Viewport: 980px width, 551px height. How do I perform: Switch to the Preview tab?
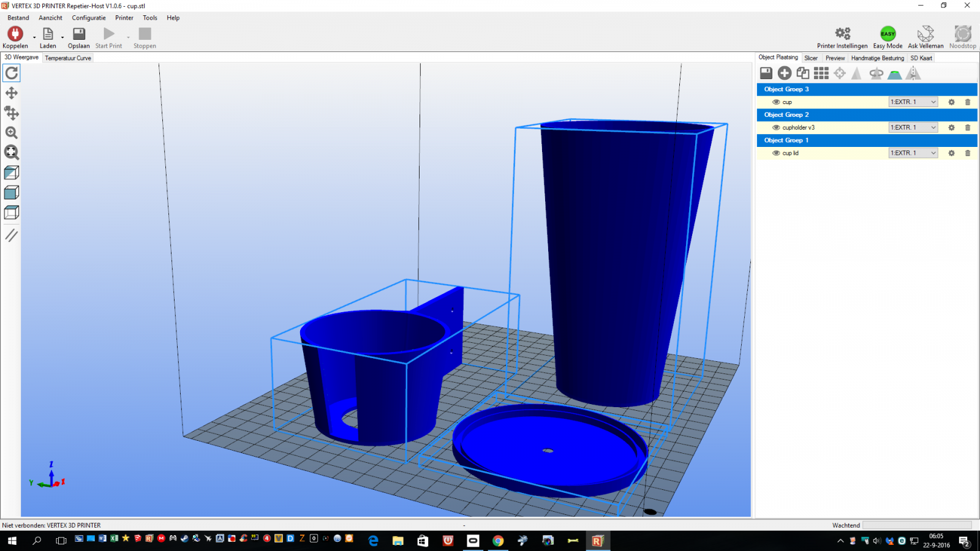pos(835,58)
